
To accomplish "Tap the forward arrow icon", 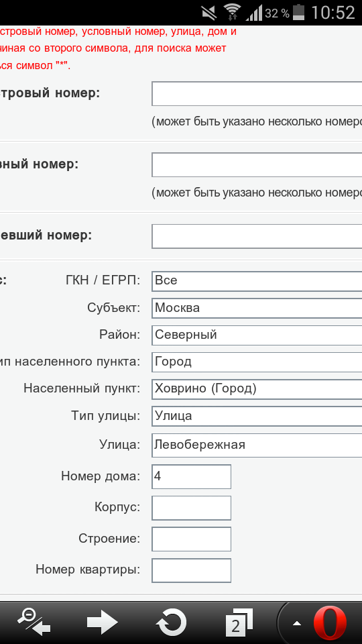I will [103, 622].
